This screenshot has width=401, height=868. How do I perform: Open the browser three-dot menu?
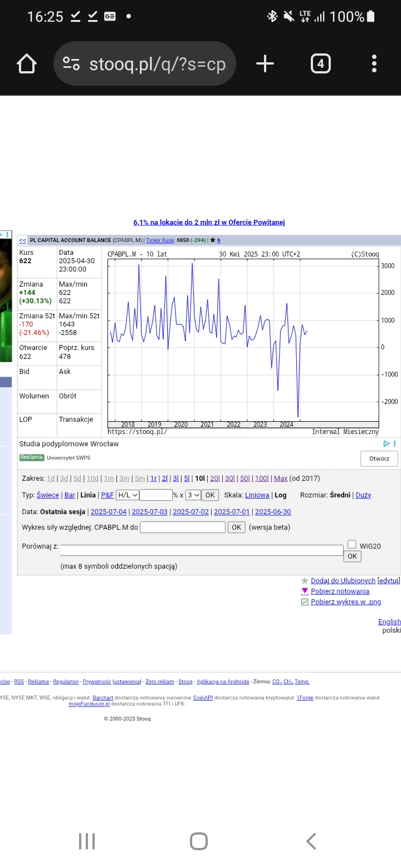[374, 64]
